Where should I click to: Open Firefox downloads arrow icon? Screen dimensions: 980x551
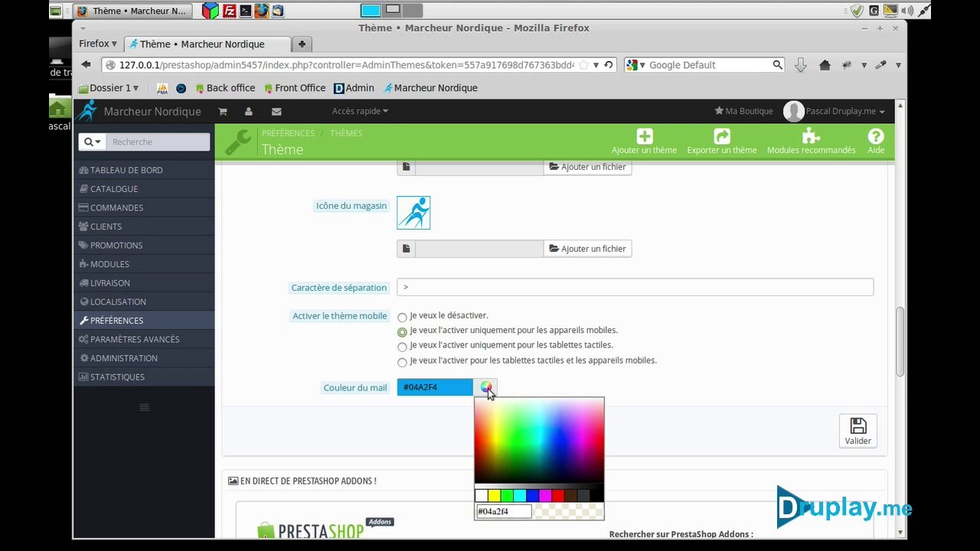click(801, 65)
